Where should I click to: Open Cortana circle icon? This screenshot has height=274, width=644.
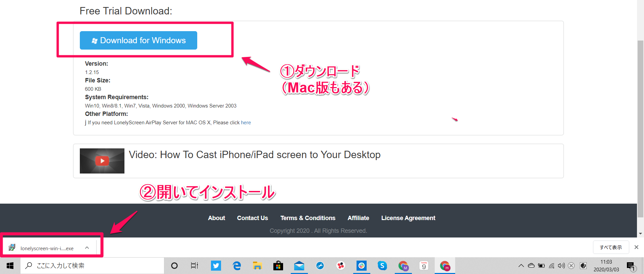(174, 266)
